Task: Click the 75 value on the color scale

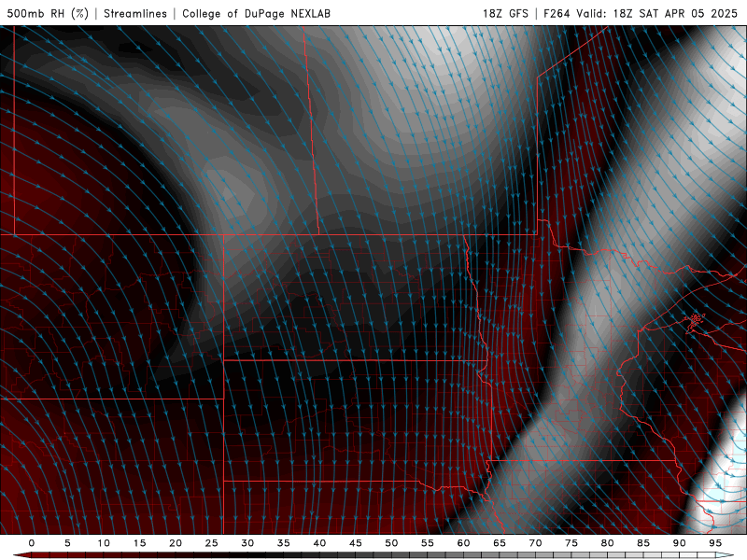Action: (571, 543)
